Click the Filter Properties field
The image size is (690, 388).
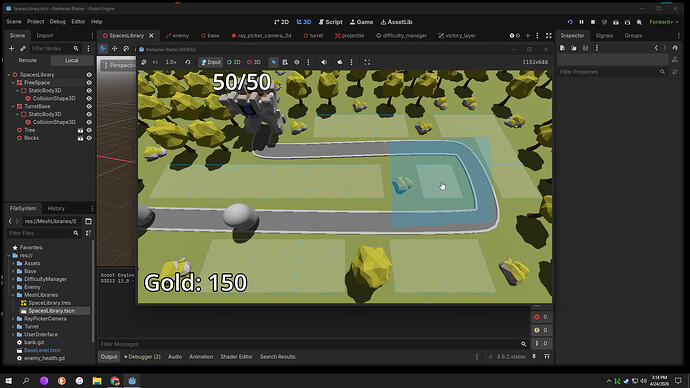pos(612,72)
